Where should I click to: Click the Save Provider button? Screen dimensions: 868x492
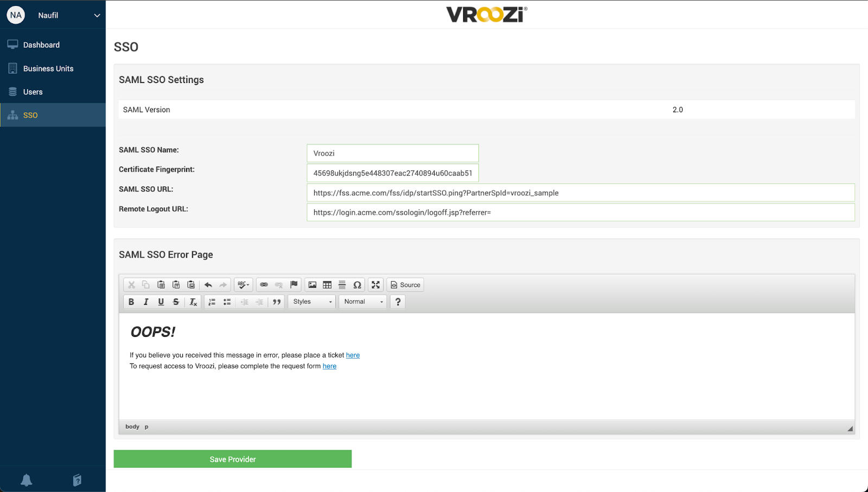[x=233, y=459]
